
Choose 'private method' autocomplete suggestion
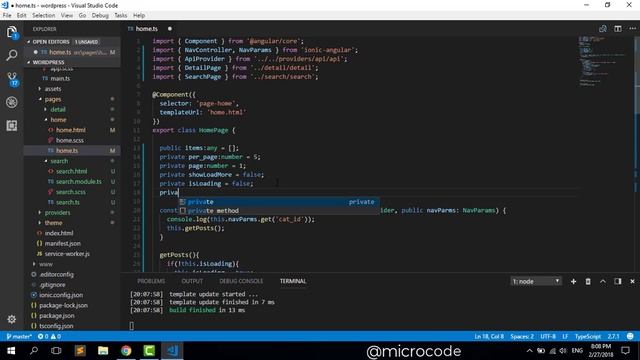279,211
